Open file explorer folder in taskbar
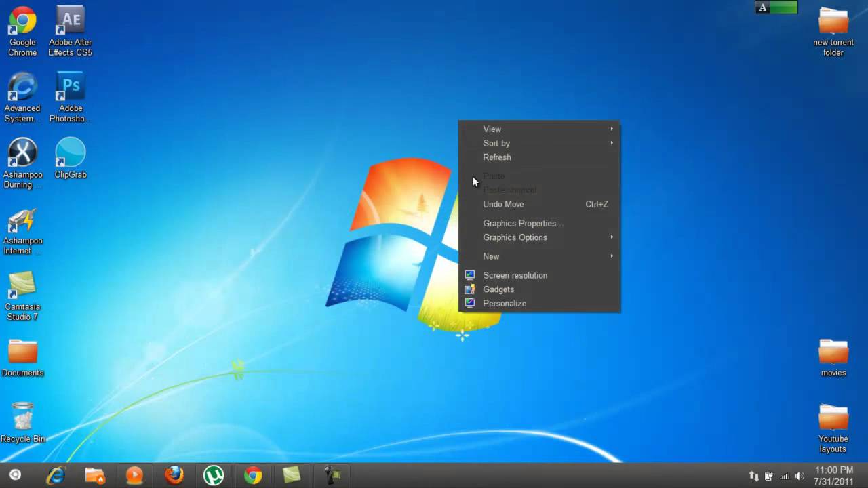The height and width of the screenshot is (488, 868). click(95, 475)
